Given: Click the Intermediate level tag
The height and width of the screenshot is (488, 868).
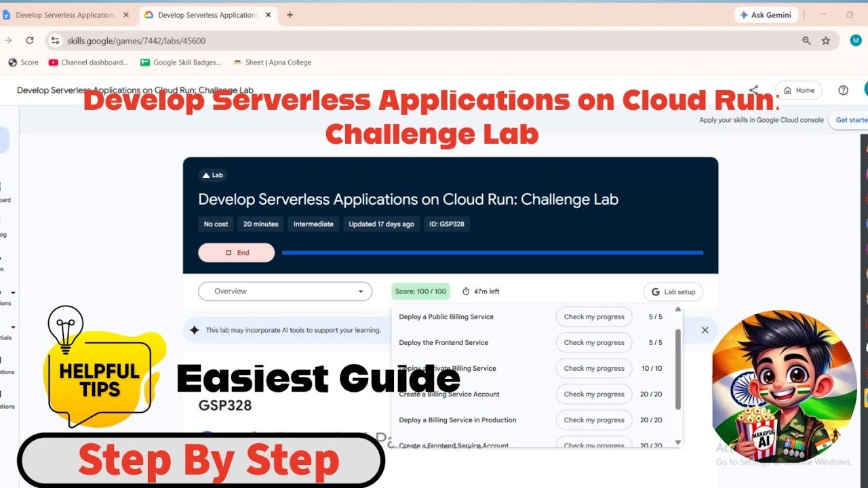Looking at the screenshot, I should [x=313, y=224].
